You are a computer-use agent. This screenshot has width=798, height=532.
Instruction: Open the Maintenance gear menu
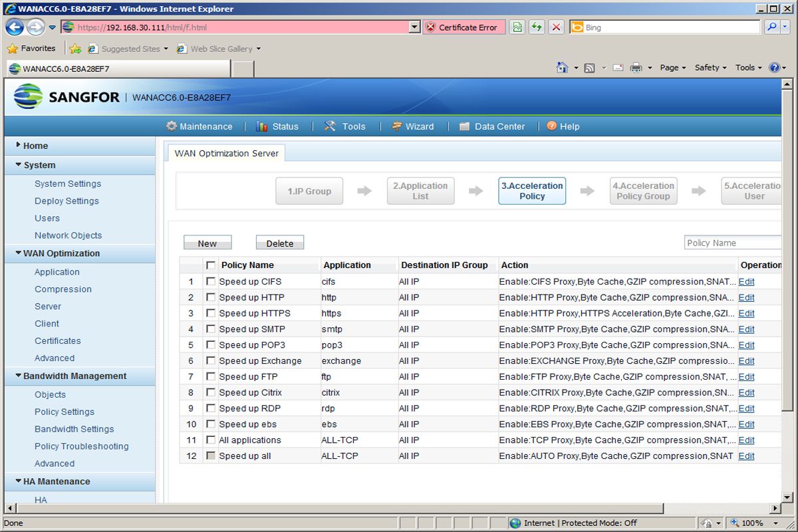[199, 126]
